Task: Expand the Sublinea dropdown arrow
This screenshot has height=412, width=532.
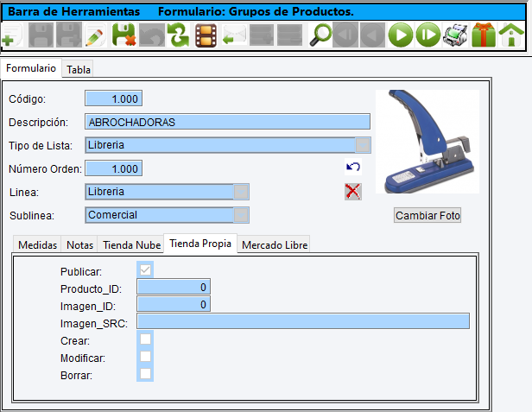Action: click(241, 215)
